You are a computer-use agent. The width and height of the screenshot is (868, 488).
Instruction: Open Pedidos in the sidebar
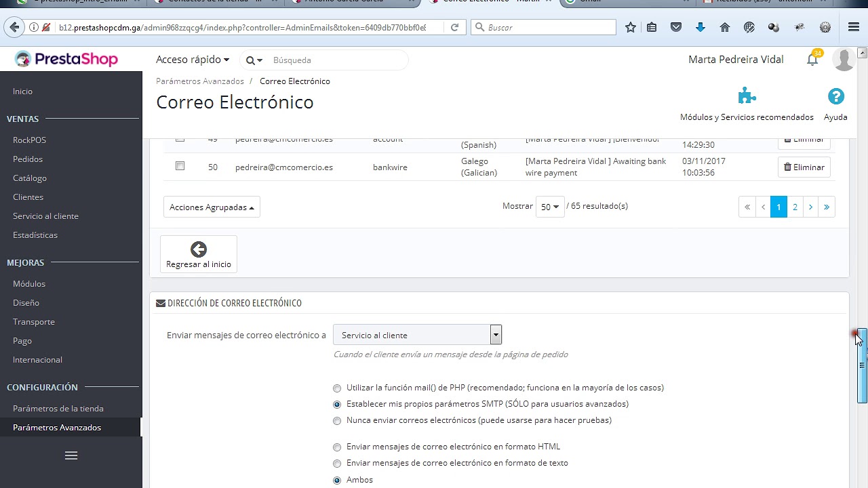click(x=28, y=159)
